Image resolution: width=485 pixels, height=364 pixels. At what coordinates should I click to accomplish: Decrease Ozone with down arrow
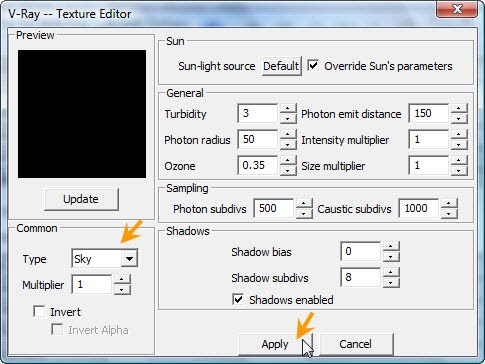pos(288,170)
